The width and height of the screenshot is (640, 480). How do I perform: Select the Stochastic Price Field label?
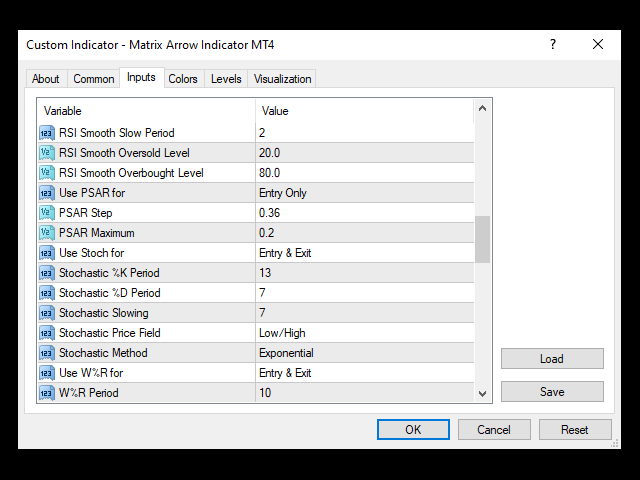(x=110, y=333)
